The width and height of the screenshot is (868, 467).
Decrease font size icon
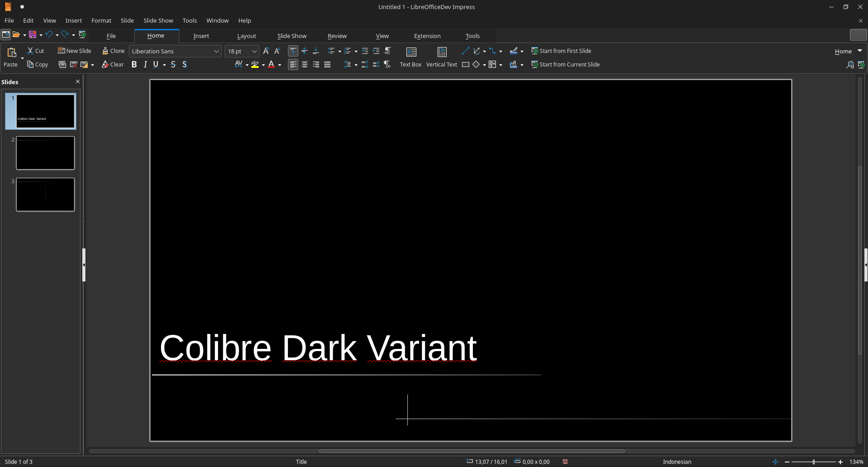pyautogui.click(x=278, y=51)
